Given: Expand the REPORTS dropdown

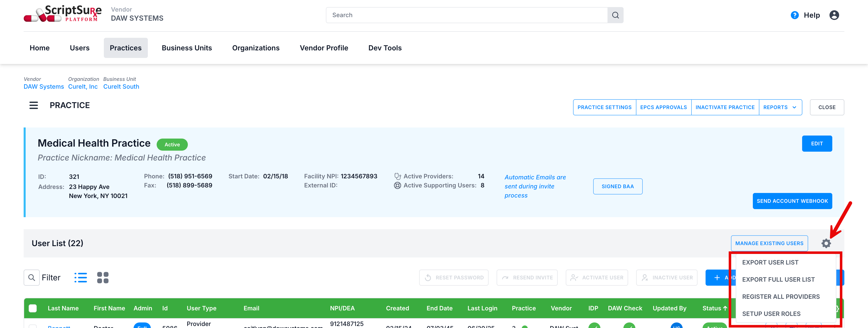Looking at the screenshot, I should coord(780,107).
